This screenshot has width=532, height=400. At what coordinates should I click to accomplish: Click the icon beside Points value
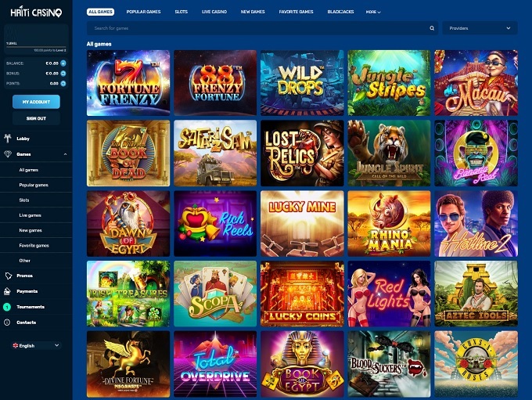[x=63, y=83]
